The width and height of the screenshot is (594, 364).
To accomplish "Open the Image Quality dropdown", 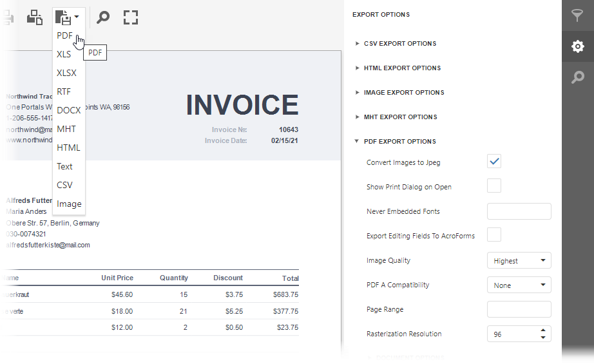I will [x=519, y=260].
